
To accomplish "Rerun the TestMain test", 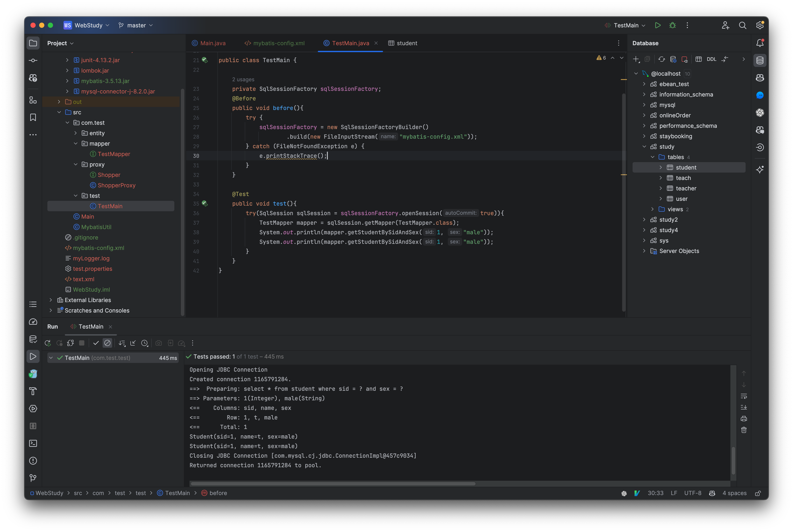I will [48, 343].
